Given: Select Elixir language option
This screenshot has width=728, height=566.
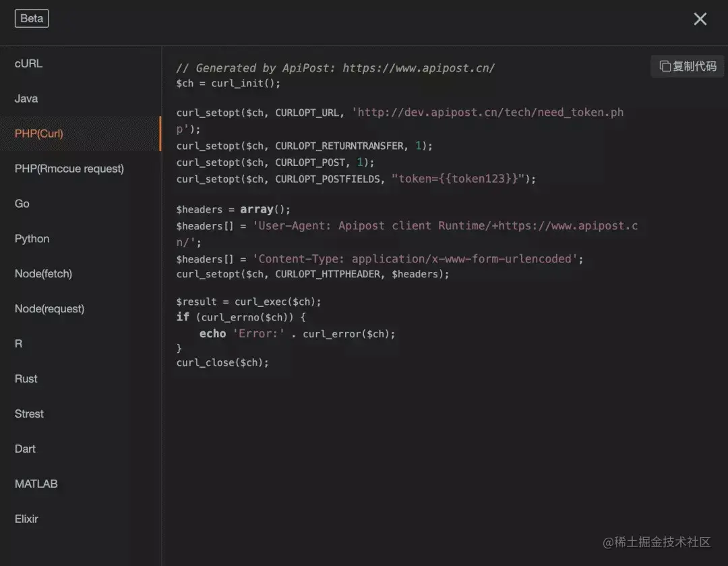Looking at the screenshot, I should coord(81,519).
